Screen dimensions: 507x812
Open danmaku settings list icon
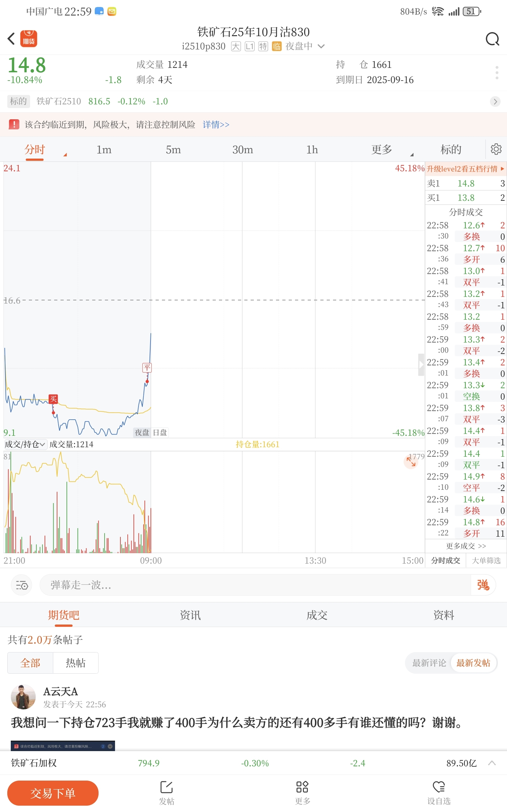[22, 585]
